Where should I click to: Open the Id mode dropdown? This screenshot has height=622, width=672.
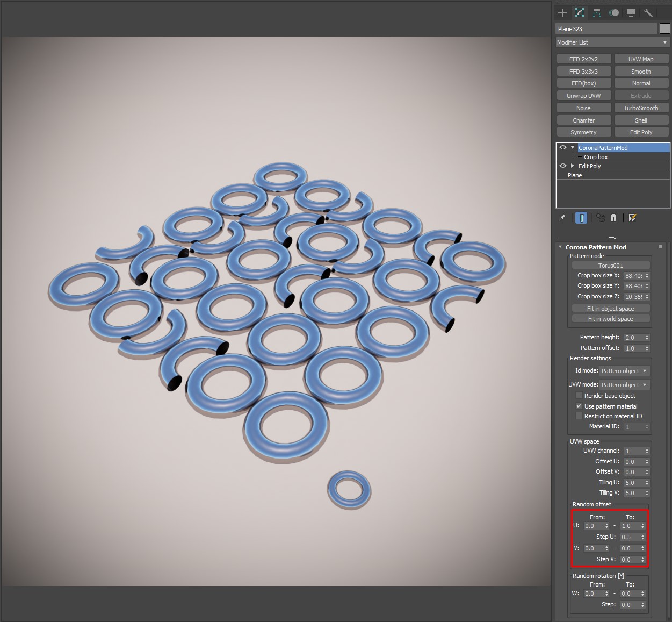(624, 371)
